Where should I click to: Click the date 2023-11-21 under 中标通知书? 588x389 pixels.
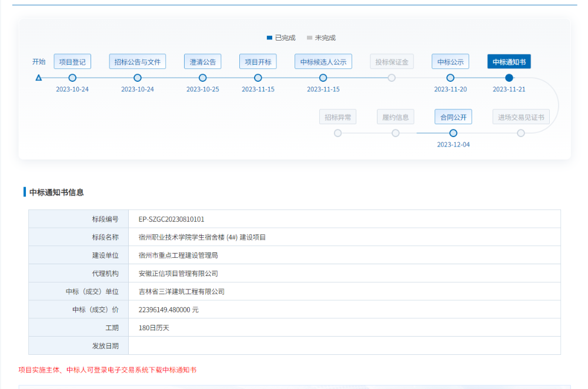(509, 89)
